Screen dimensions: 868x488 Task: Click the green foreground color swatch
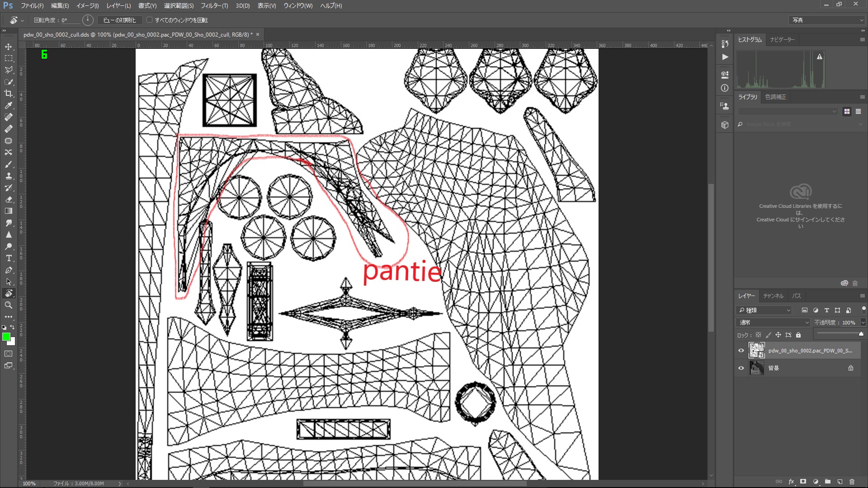click(x=6, y=337)
